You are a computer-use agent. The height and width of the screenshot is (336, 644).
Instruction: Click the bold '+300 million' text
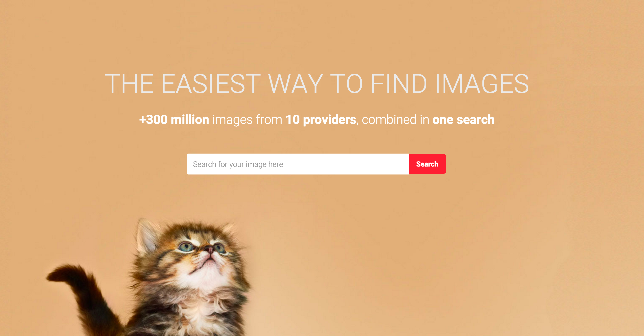[x=174, y=119]
